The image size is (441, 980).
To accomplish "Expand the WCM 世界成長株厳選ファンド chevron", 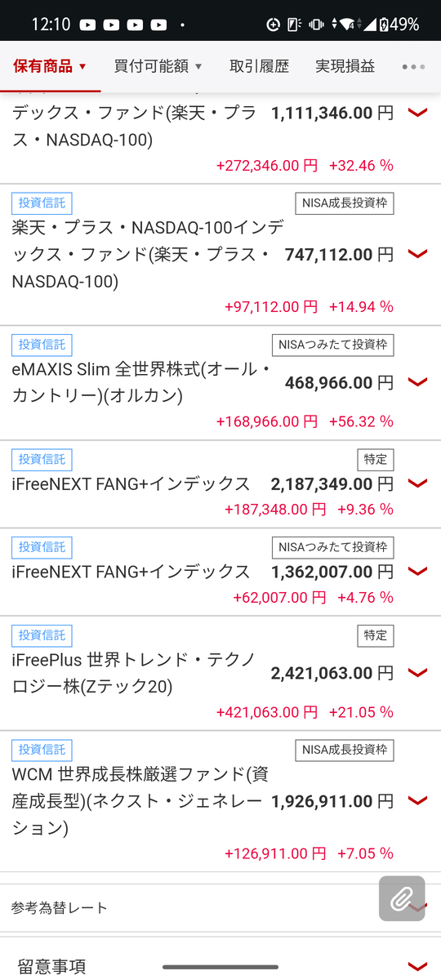I will tap(417, 800).
